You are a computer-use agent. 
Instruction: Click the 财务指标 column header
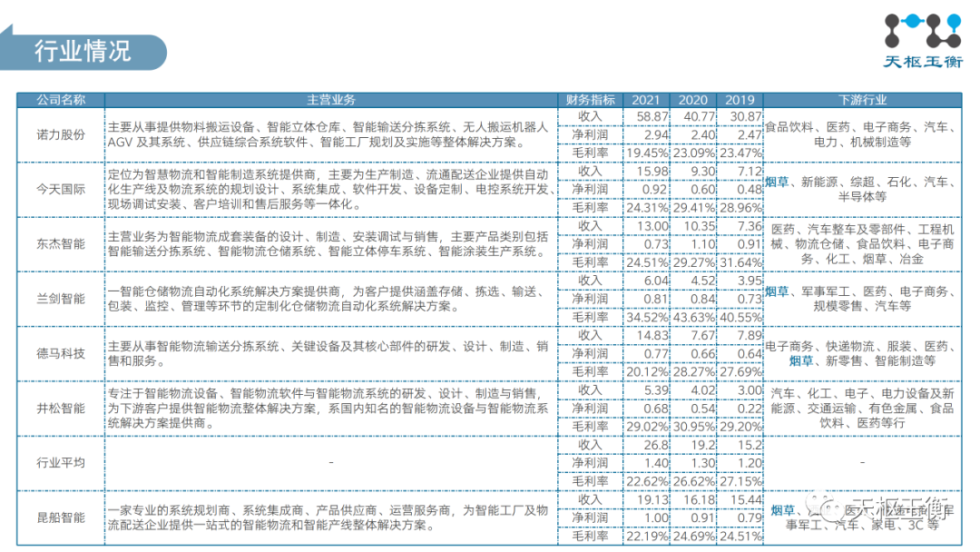[590, 100]
